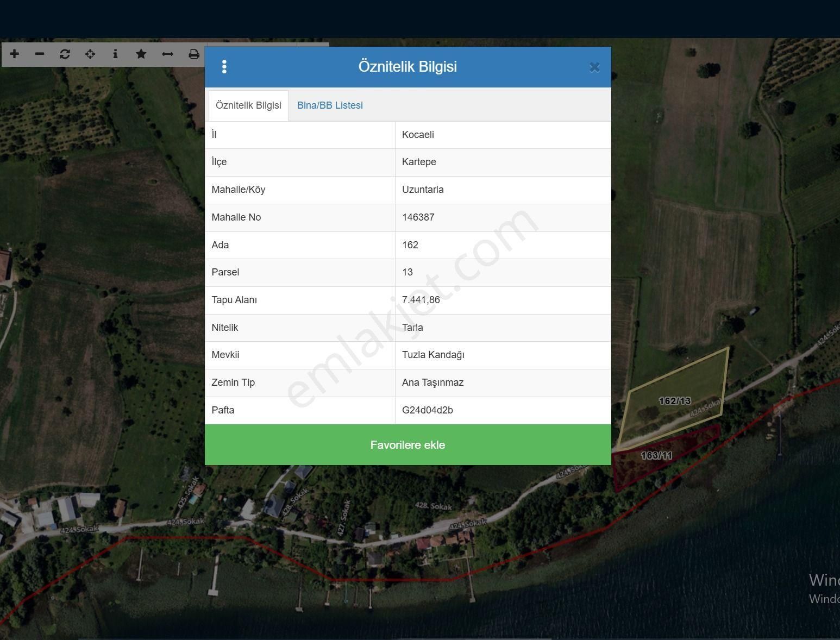Click the Mahalle No value 146387
The image size is (840, 640).
(418, 217)
